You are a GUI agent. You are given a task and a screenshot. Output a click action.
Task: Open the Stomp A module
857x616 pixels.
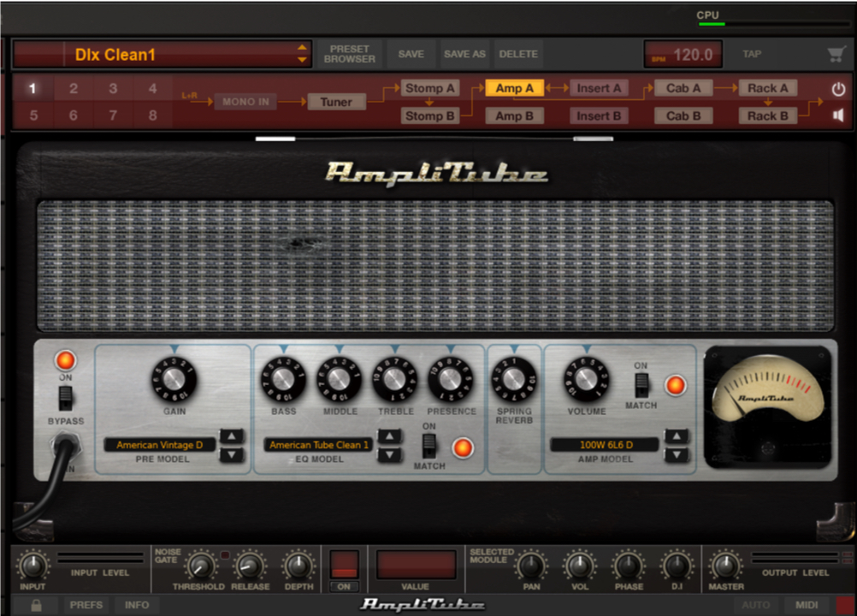[429, 88]
